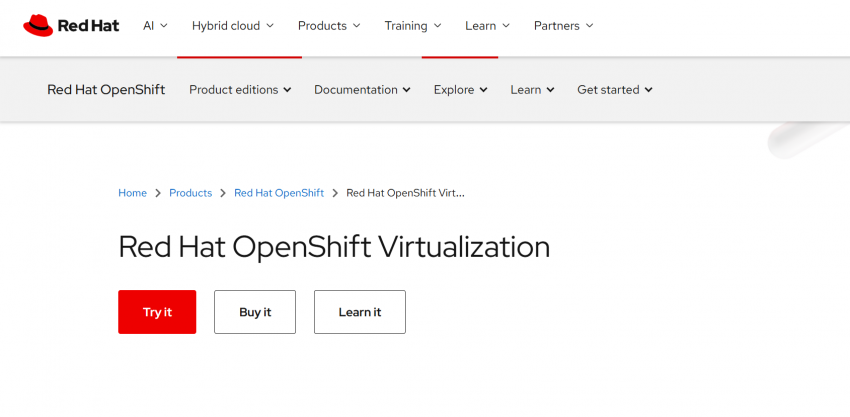Click the Red Hat OpenShift Virtualization heading

tap(334, 247)
